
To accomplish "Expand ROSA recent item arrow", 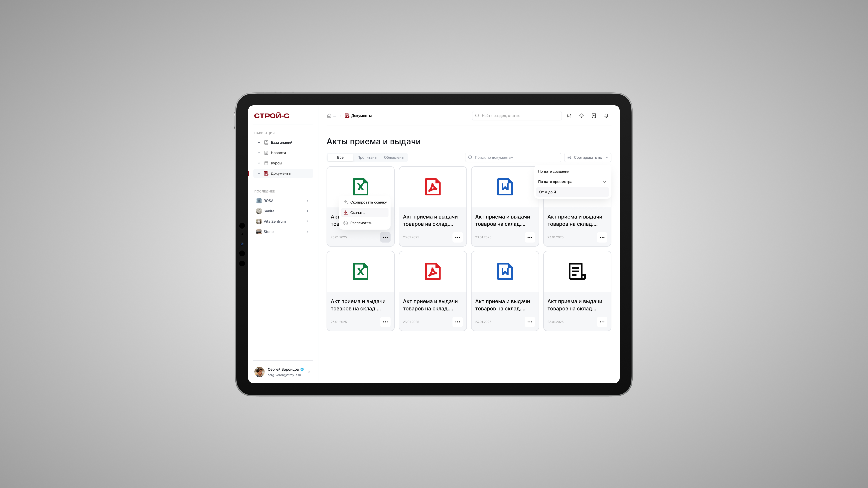I will coord(307,201).
